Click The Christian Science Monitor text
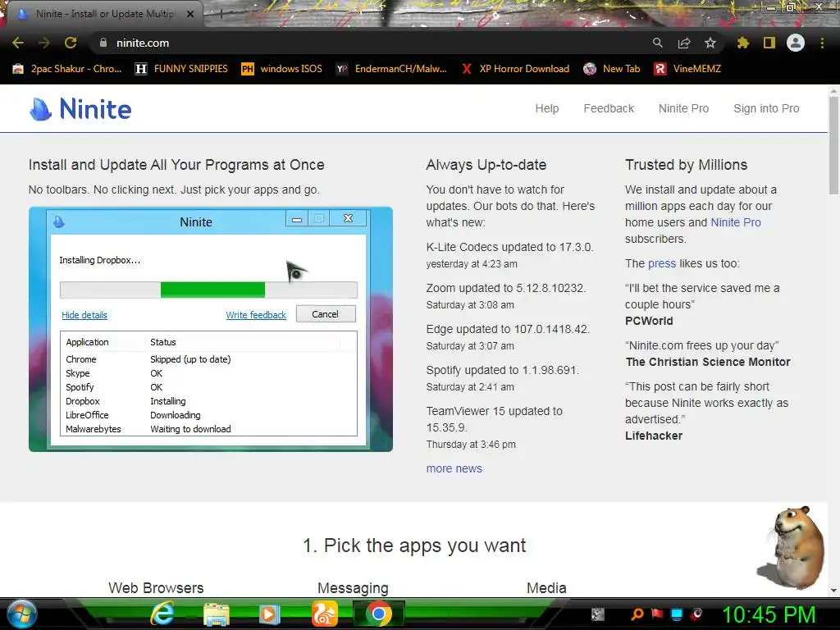The image size is (840, 630). (x=708, y=362)
